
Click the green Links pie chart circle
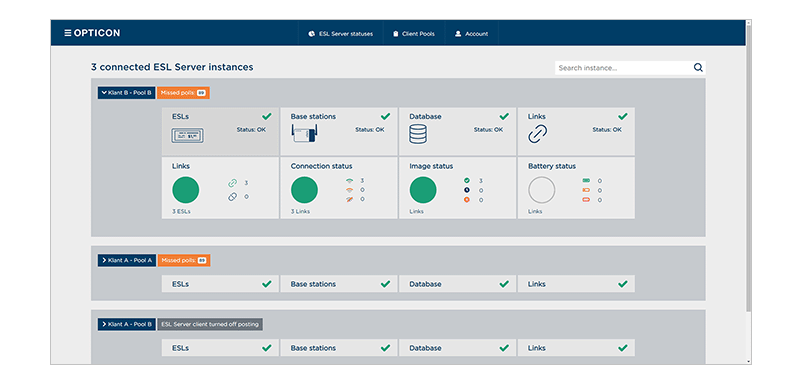click(x=186, y=190)
